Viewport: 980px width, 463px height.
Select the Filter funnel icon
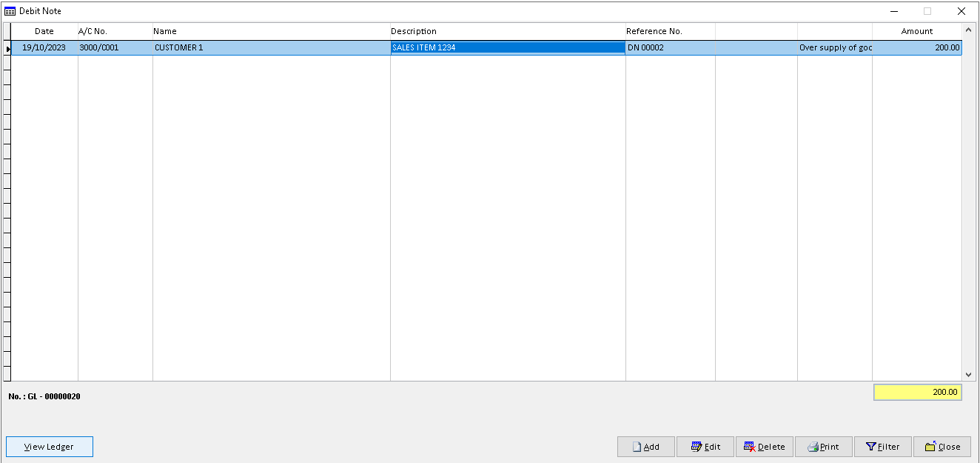pyautogui.click(x=870, y=447)
